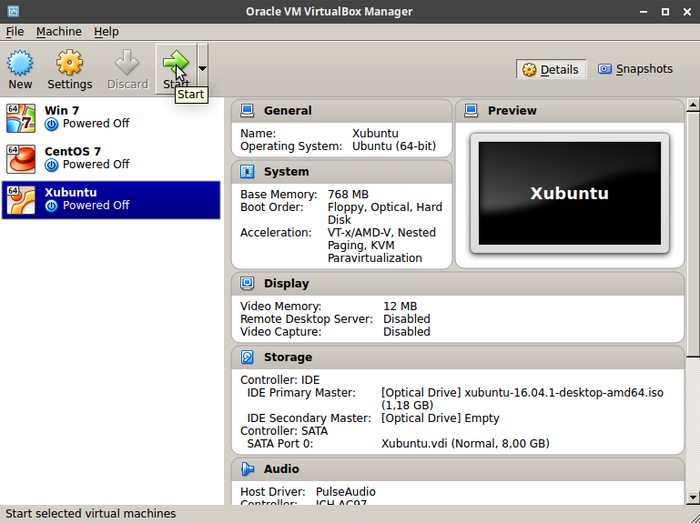Open the Help menu
The image size is (700, 523).
pyautogui.click(x=106, y=32)
